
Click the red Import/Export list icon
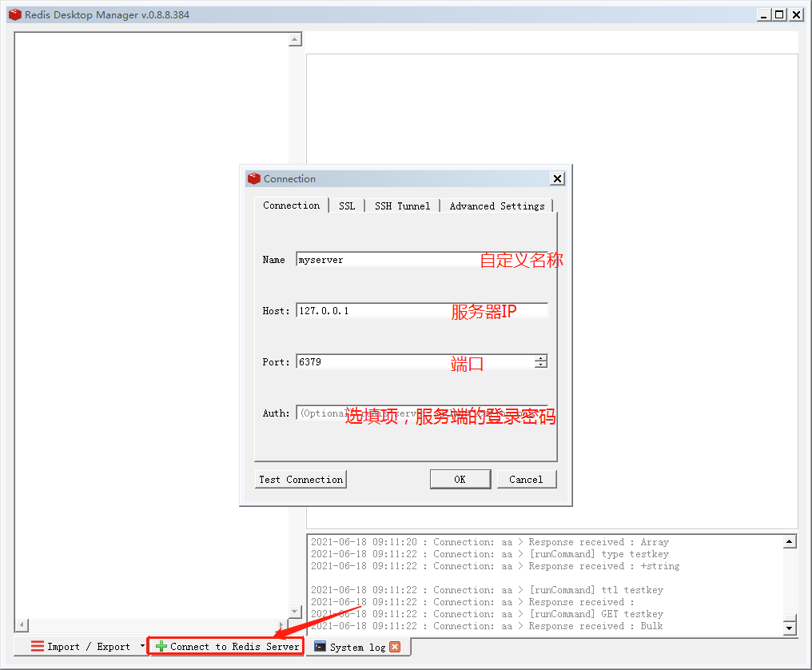38,646
